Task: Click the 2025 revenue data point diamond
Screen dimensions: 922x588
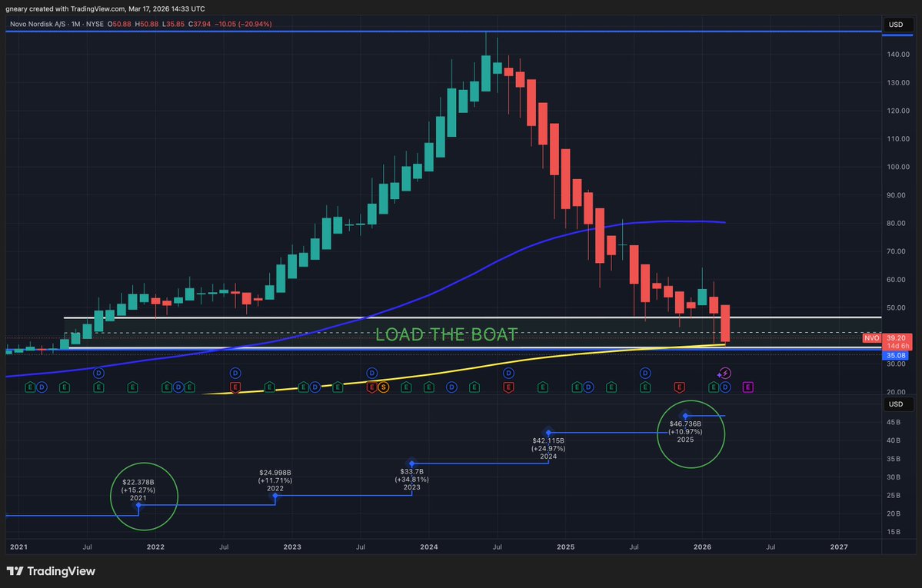Action: 685,417
